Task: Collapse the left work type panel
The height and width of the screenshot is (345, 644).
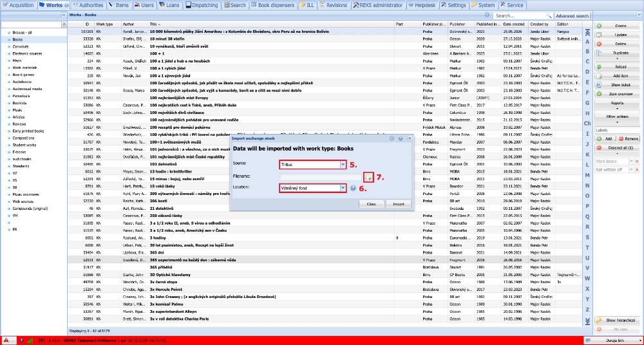Action: click(64, 15)
